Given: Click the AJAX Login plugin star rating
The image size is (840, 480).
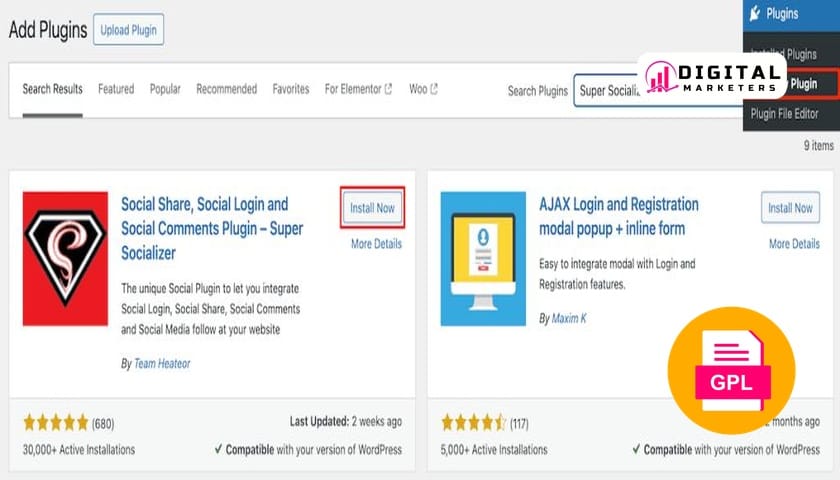Looking at the screenshot, I should [x=473, y=422].
